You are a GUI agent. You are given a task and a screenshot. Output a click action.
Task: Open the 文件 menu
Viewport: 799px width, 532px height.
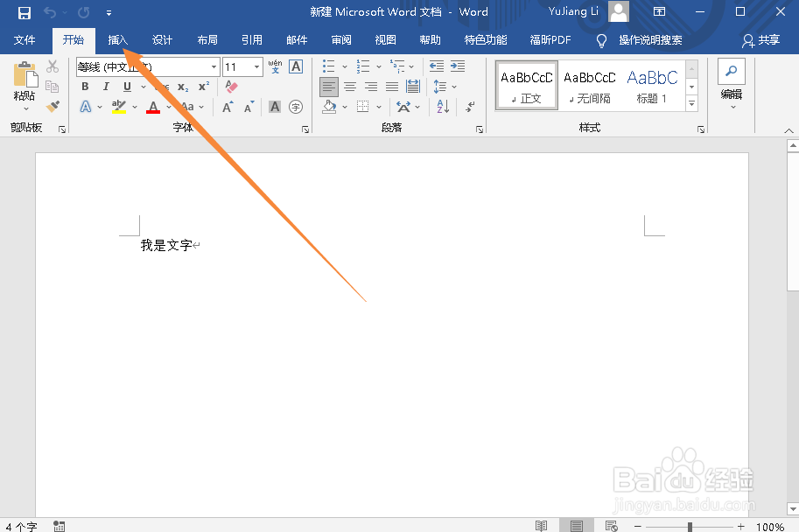tap(24, 39)
